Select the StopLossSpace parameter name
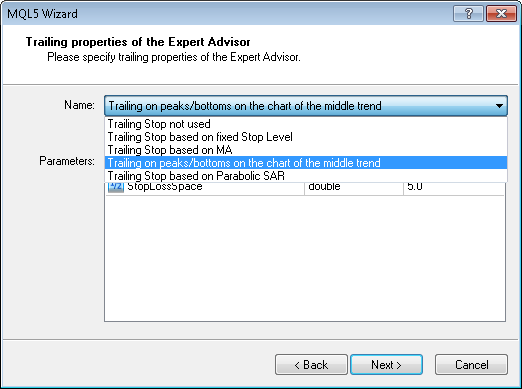 [x=165, y=186]
